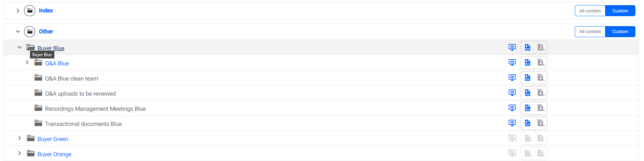Toggle view permission eye for Buyer Green
This screenshot has width=644, height=161.
click(x=512, y=138)
